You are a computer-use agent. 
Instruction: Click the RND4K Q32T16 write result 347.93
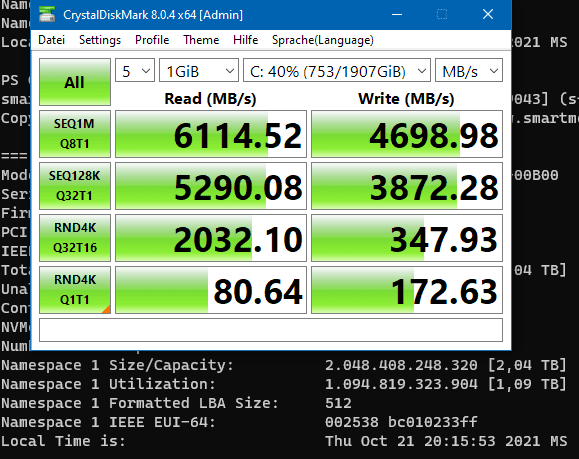(x=407, y=238)
